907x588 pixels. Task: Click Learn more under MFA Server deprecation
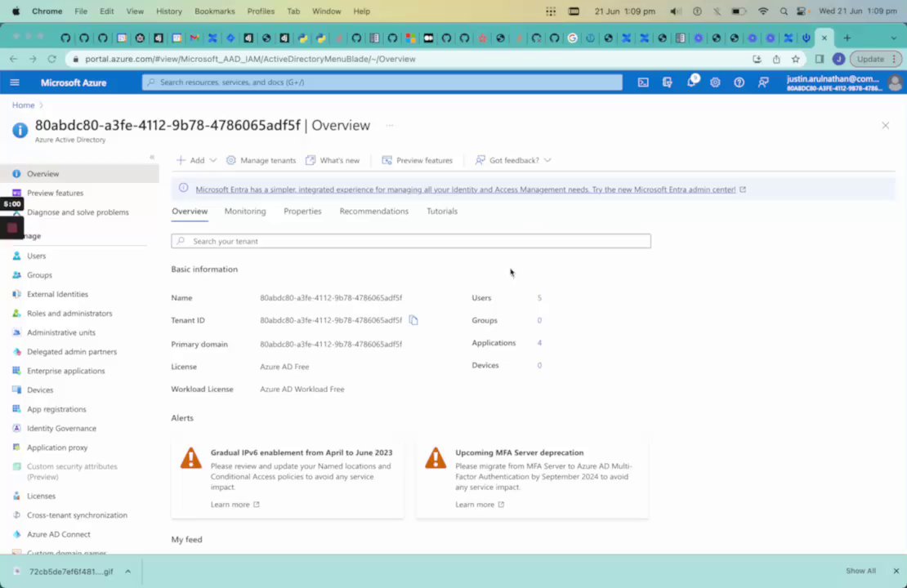pyautogui.click(x=480, y=504)
